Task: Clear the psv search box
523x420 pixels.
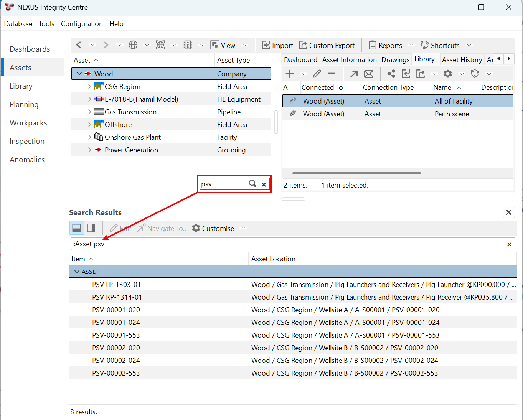Action: click(x=264, y=184)
